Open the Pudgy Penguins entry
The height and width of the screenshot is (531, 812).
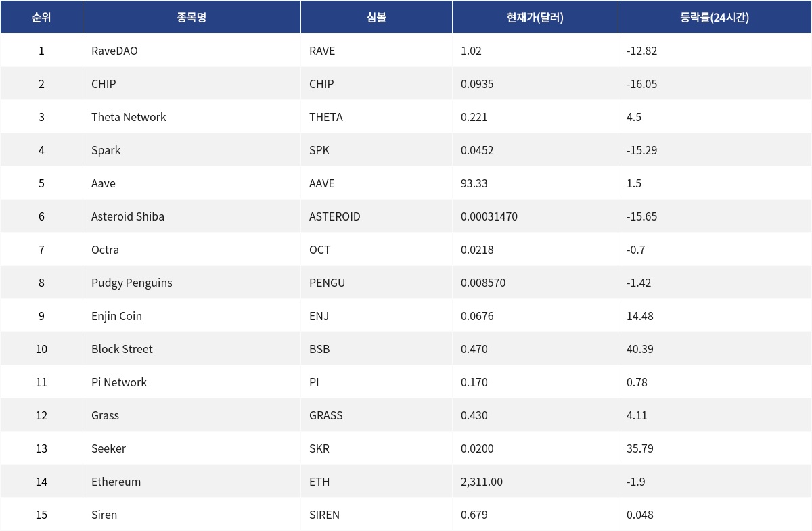(x=132, y=283)
